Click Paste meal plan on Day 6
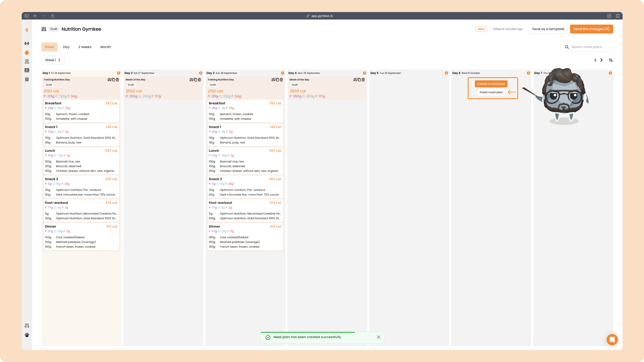This screenshot has height=362, width=644. [x=491, y=92]
